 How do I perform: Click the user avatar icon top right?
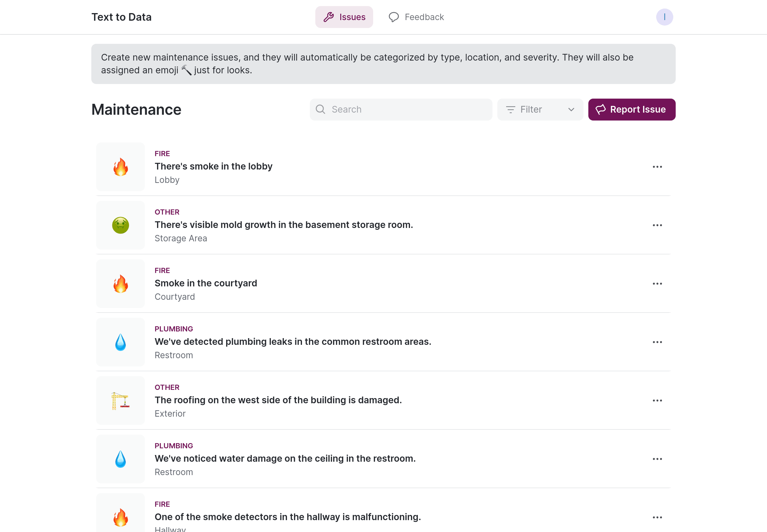pos(664,17)
